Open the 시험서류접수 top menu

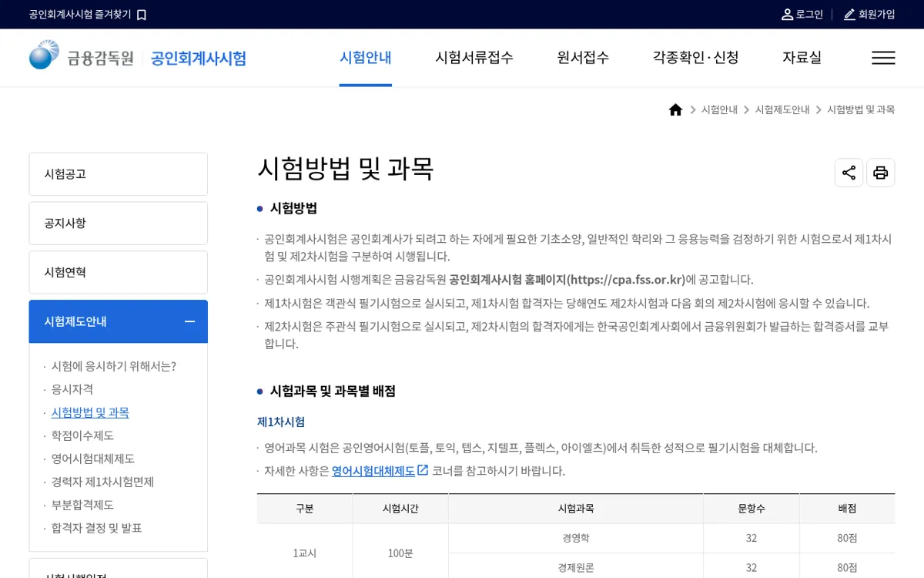pos(474,58)
